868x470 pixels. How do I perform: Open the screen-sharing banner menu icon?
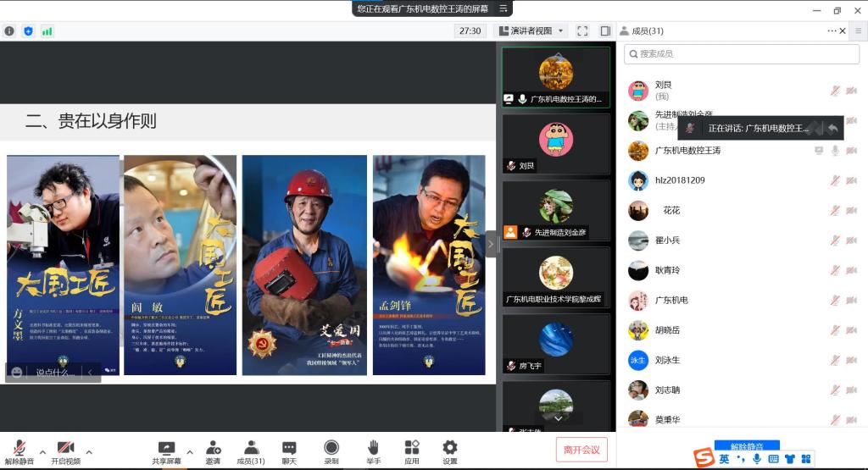[x=504, y=8]
